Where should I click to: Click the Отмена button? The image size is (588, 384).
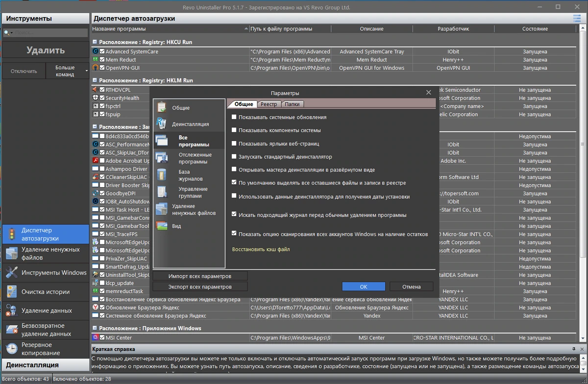412,287
